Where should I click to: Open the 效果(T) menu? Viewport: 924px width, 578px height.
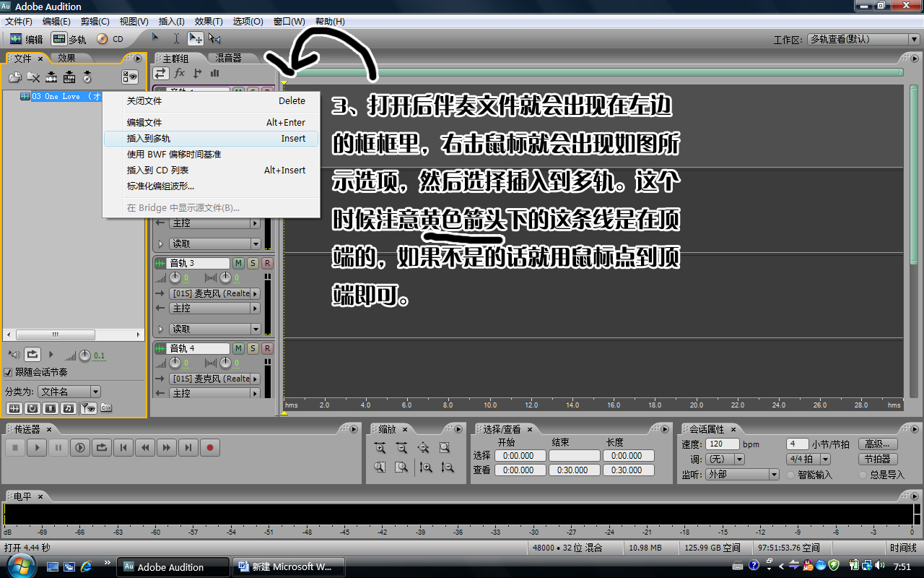click(x=209, y=22)
